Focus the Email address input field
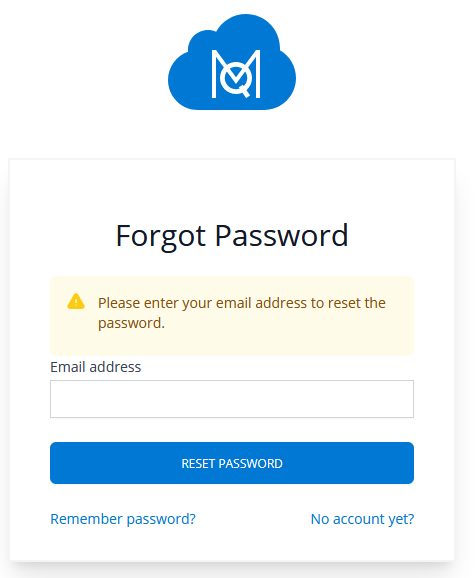 point(232,399)
